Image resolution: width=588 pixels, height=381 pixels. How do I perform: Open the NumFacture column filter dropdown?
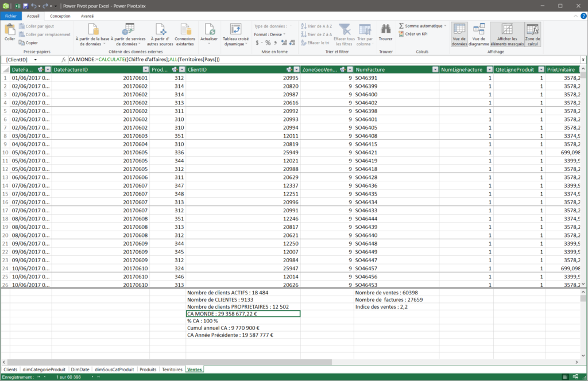[x=435, y=69]
